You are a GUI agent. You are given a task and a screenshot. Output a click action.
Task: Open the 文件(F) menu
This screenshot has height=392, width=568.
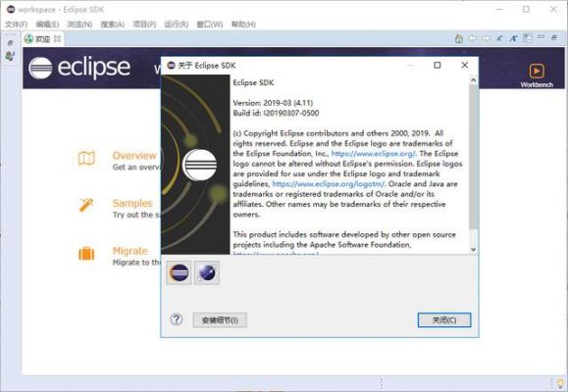17,24
